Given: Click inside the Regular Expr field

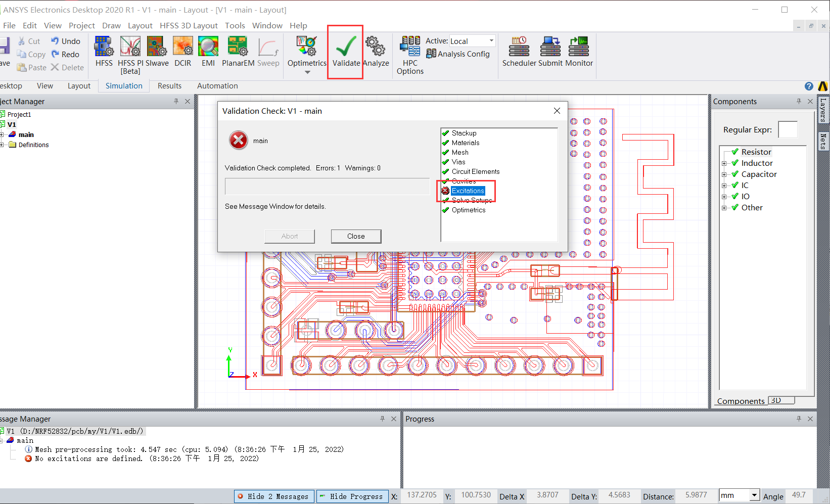Looking at the screenshot, I should (x=788, y=129).
